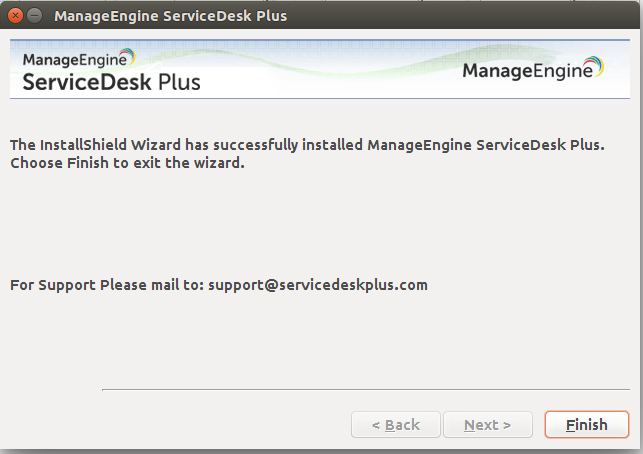Click the bold ServiceDesk Plus banner heading

[x=111, y=82]
